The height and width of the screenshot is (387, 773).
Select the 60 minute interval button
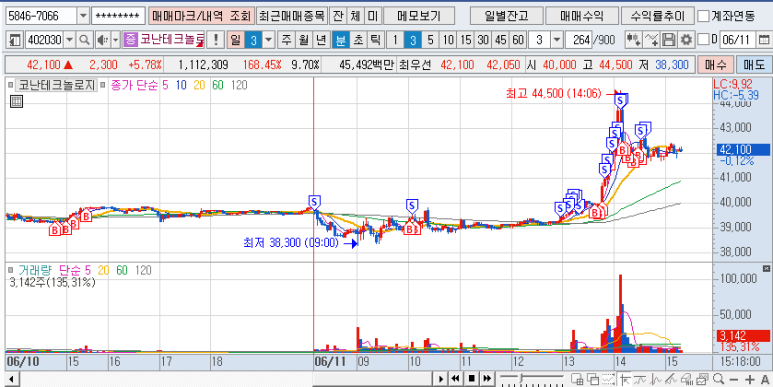(x=518, y=40)
